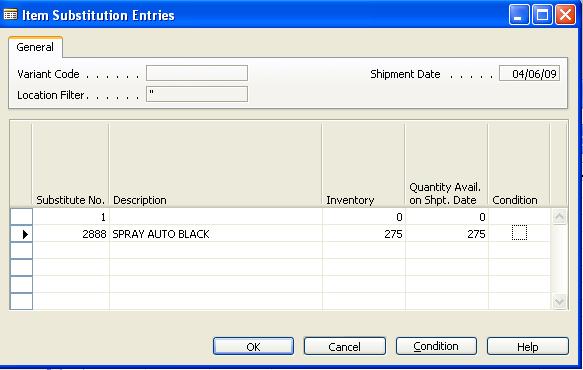This screenshot has height=370, width=583.
Task: Click the OK button
Action: (x=253, y=346)
